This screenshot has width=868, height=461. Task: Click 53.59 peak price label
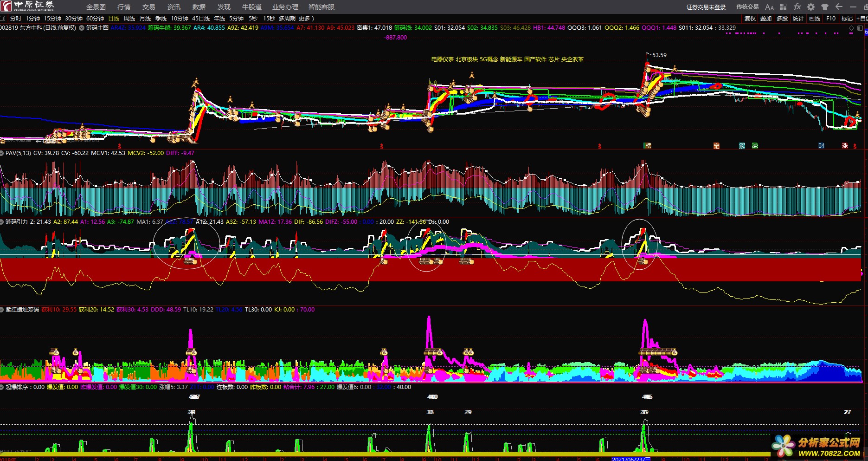[659, 55]
